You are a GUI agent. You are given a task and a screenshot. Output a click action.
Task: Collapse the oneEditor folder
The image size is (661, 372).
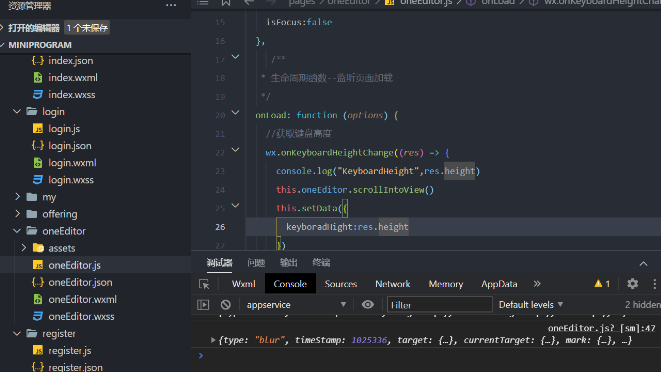(x=17, y=231)
